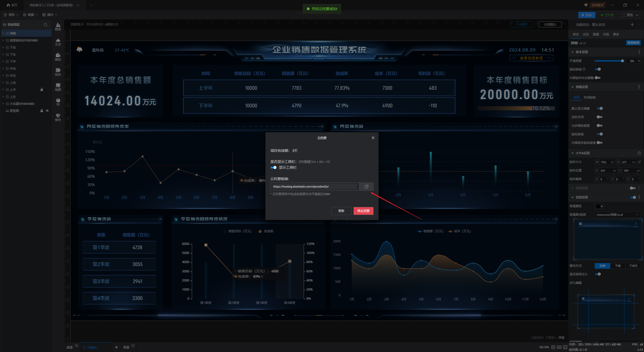The image size is (644, 352).
Task: Click fit-to-screen icon in status bar
Action: pos(553,347)
